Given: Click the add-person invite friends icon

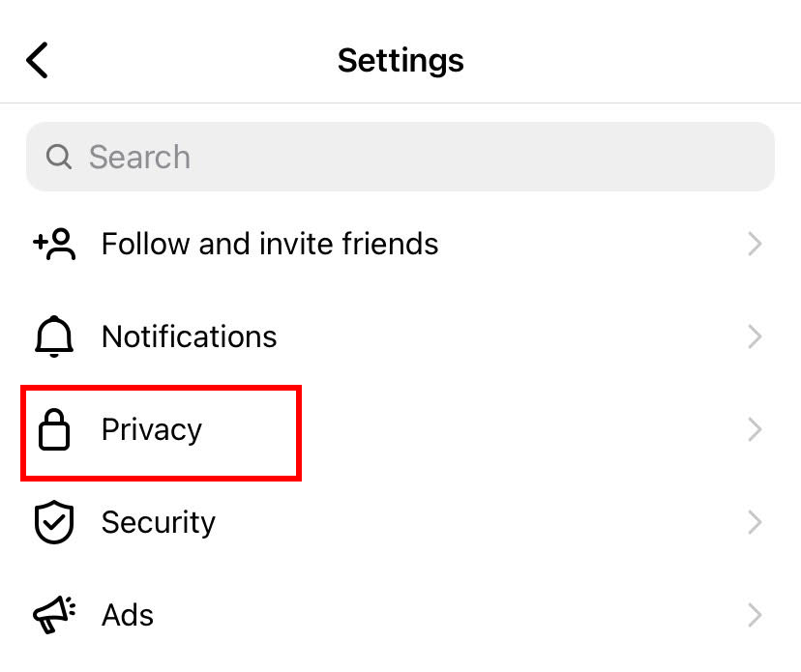Looking at the screenshot, I should click(54, 244).
